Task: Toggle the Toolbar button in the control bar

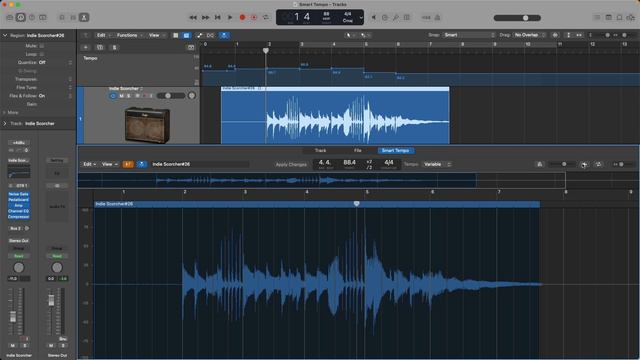Action: [x=43, y=18]
